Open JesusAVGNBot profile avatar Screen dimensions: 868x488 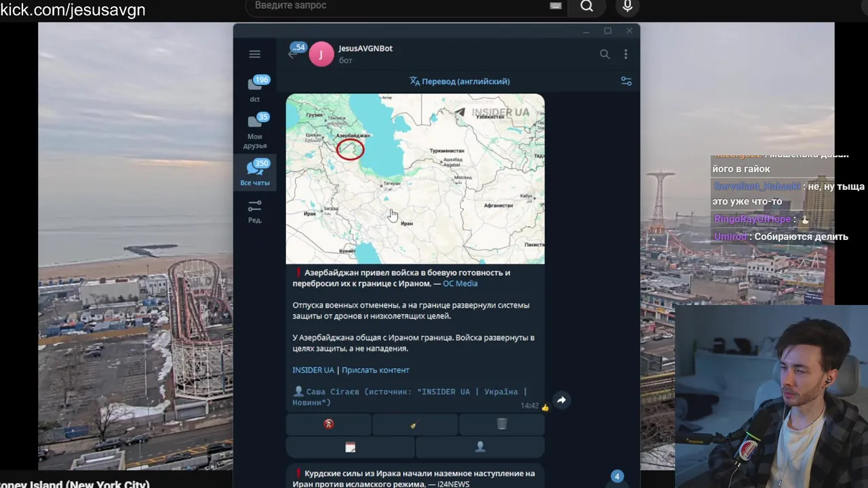pyautogui.click(x=321, y=54)
